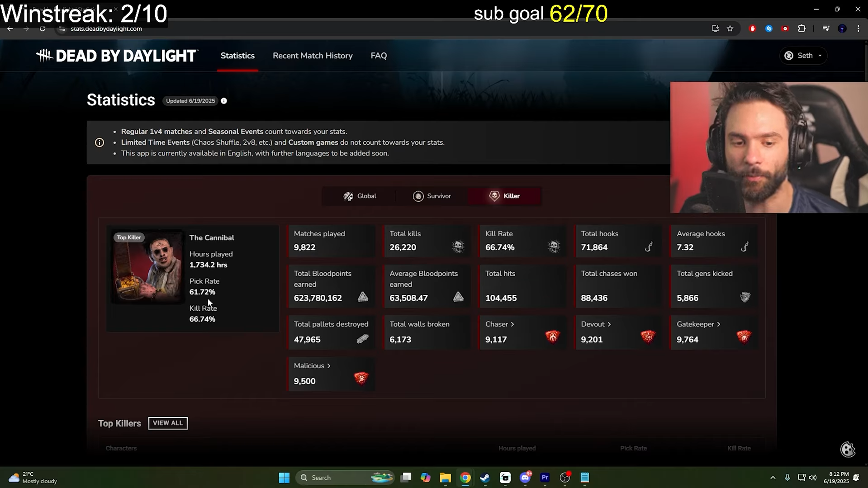Image resolution: width=868 pixels, height=488 pixels.
Task: Open the Shazam extension icon
Action: pos(768,28)
